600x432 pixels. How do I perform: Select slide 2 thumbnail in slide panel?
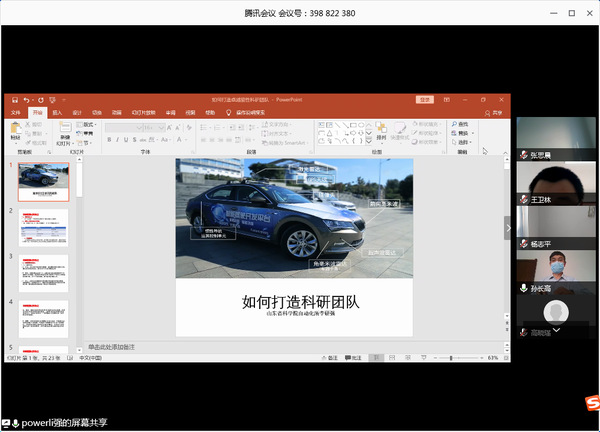(44, 227)
